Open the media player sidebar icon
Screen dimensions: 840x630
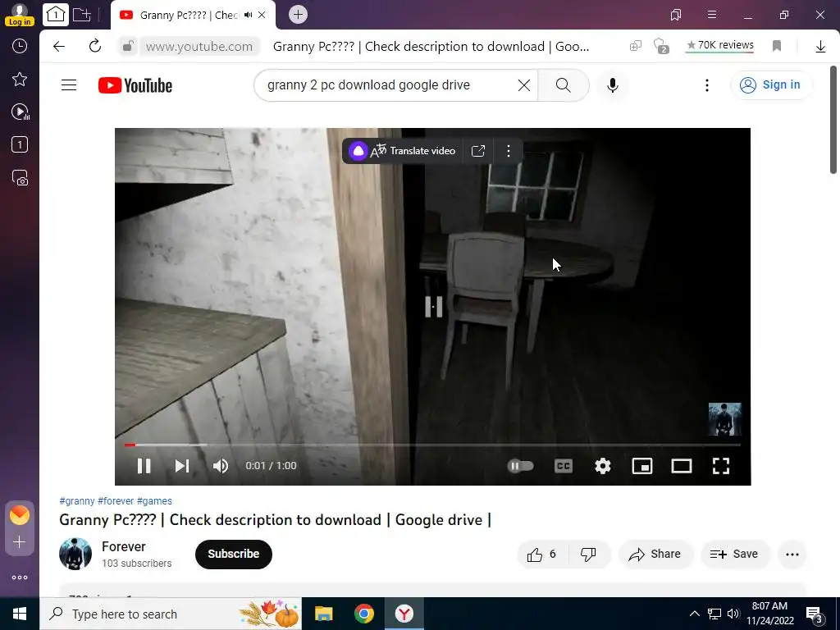[20, 112]
